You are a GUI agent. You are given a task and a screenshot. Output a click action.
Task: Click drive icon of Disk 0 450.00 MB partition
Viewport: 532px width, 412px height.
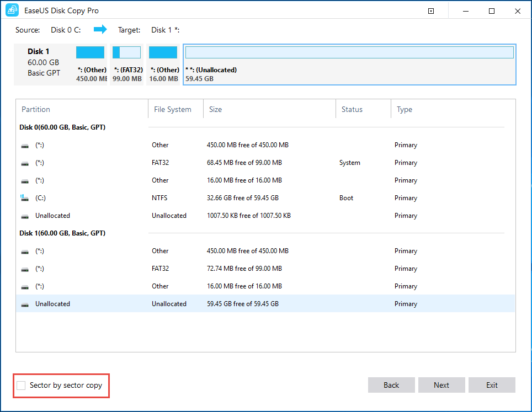(25, 146)
